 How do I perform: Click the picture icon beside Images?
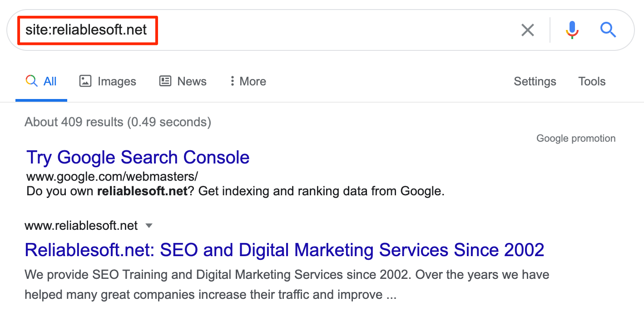tap(85, 81)
